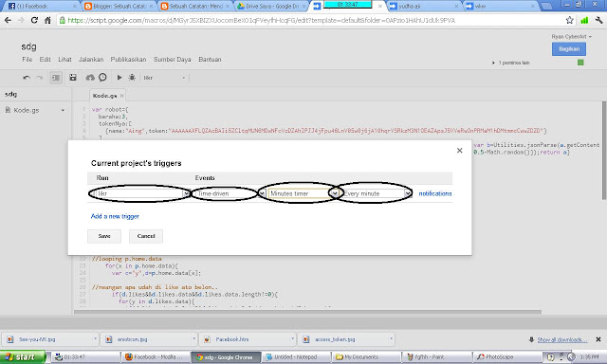The image size is (607, 364).
Task: Click the editor horizontal scrollbar
Action: [307, 312]
